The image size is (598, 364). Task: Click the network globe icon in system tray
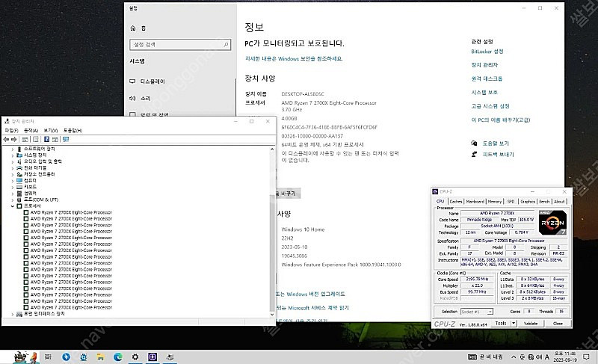tap(531, 357)
